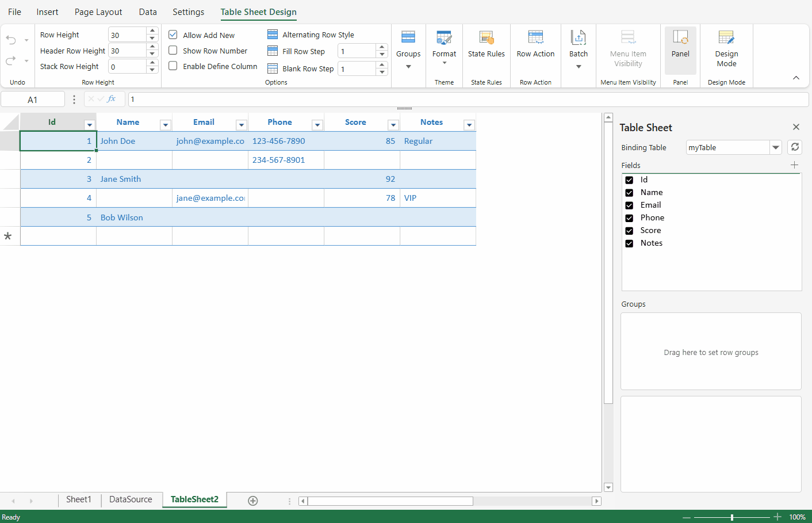Open the Format theme tool
The image size is (812, 523).
click(444, 48)
